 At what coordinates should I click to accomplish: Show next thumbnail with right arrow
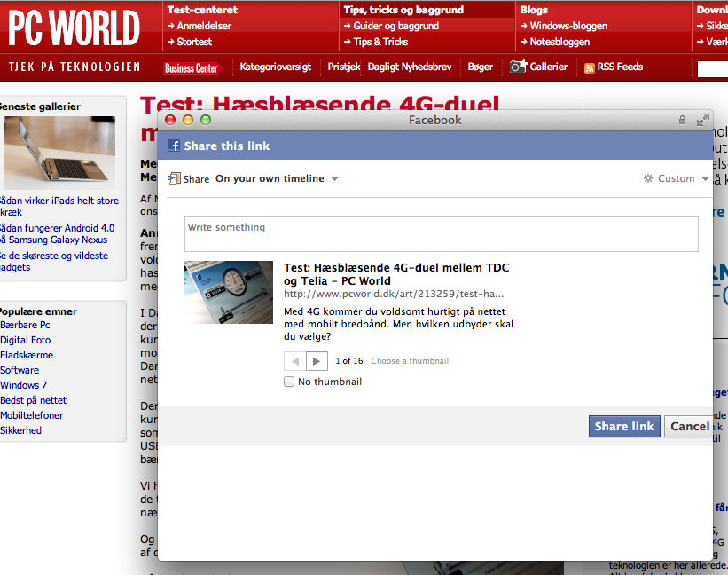[x=317, y=361]
